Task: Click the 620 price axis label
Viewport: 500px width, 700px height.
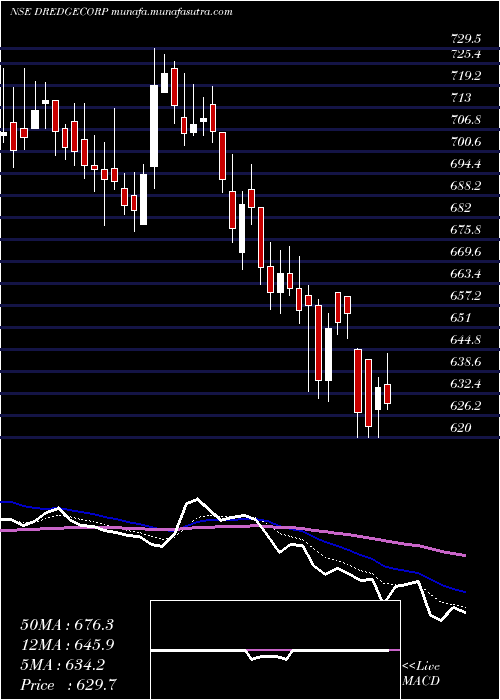Action: point(461,429)
